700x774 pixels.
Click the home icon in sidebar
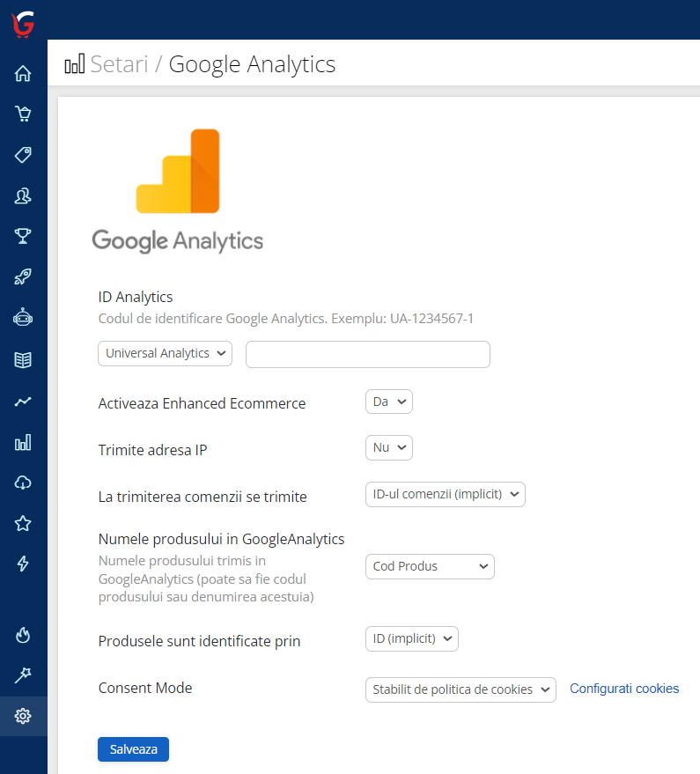pos(23,73)
